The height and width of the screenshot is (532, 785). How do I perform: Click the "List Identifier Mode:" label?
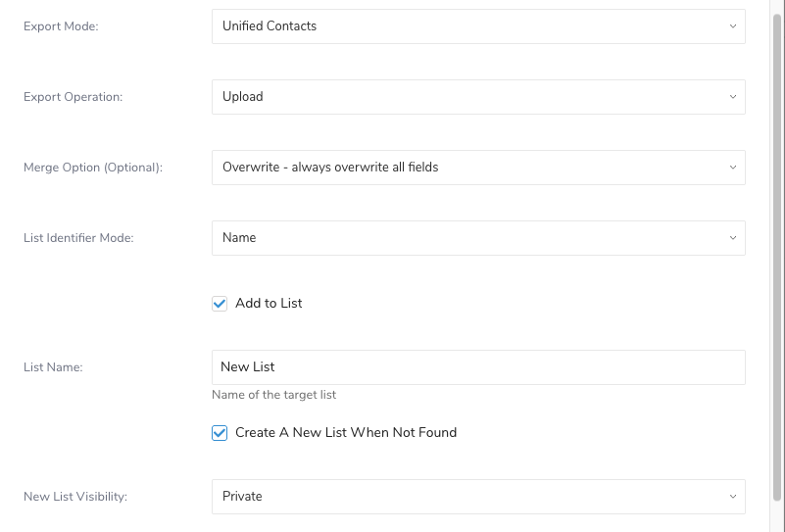coord(78,238)
